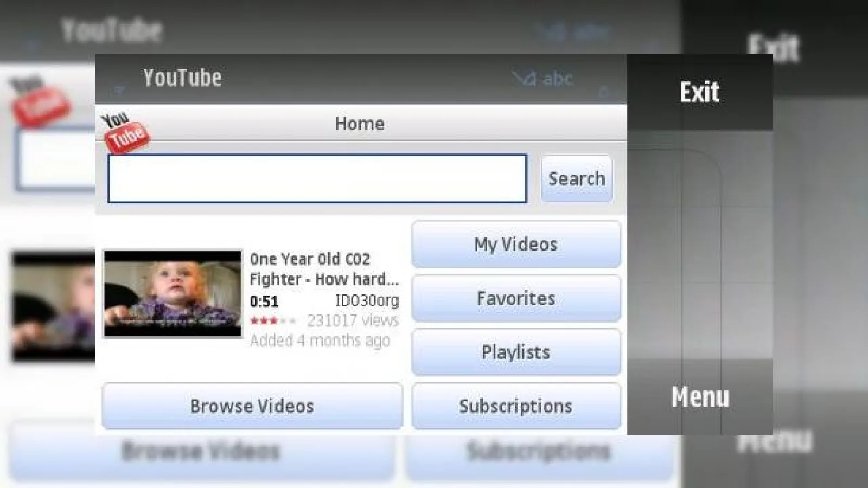This screenshot has width=868, height=488.
Task: Open Subscriptions
Action: pos(516,406)
